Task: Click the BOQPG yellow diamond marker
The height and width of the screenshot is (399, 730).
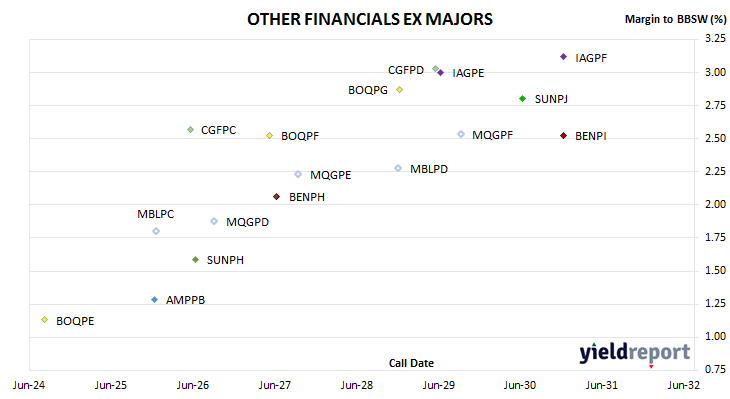Action: pyautogui.click(x=399, y=89)
